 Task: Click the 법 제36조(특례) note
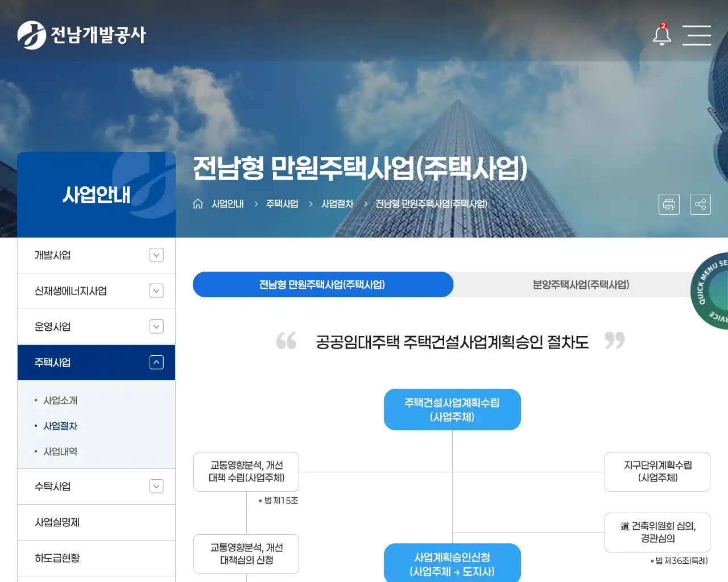click(x=679, y=561)
